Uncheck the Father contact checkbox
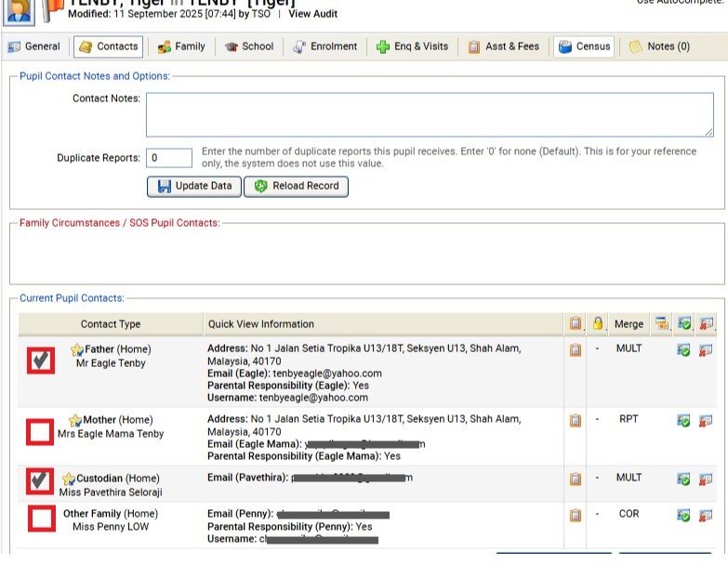 pyautogui.click(x=40, y=361)
